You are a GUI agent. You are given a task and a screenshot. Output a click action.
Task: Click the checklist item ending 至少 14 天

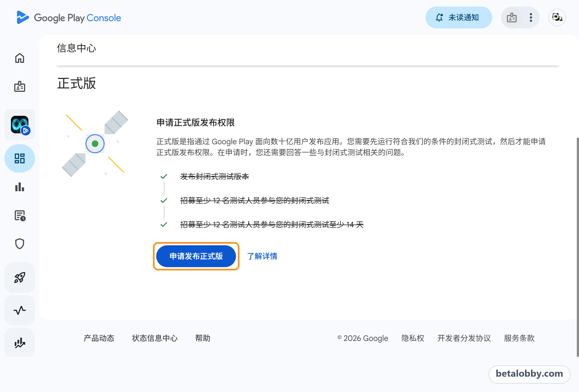tap(272, 225)
